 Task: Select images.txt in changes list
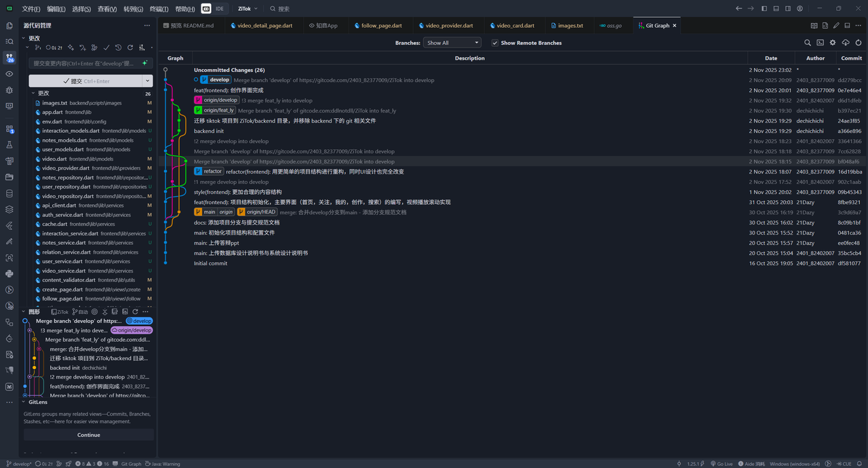(x=94, y=103)
